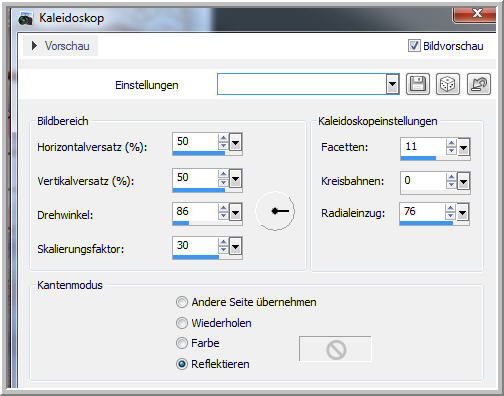Open the Horizontalversatz slider dropdown arrow

tap(235, 143)
